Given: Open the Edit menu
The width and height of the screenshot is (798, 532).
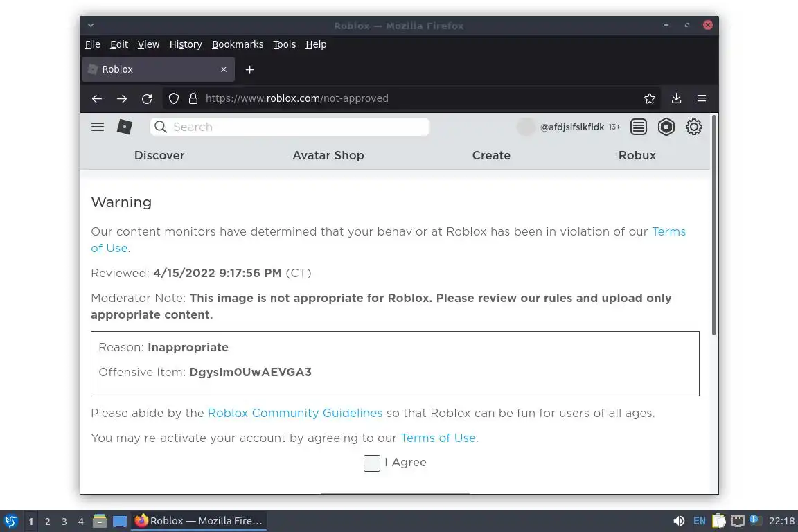Looking at the screenshot, I should coord(119,44).
